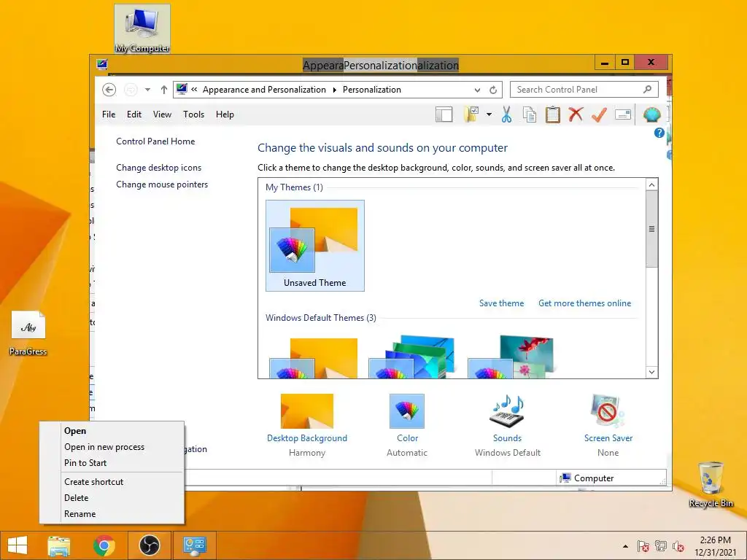The height and width of the screenshot is (560, 747).
Task: Click the Copy toolbar icon
Action: 530,114
